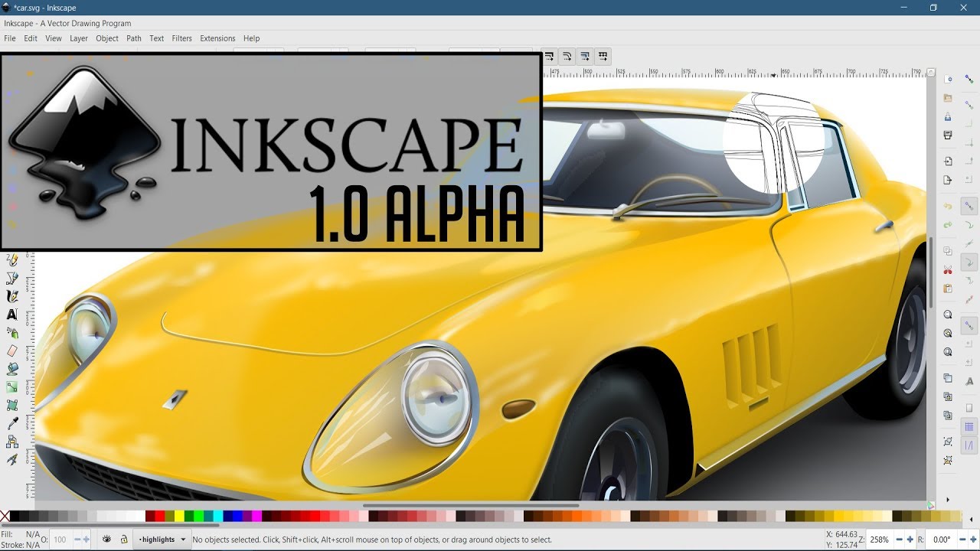Click the Duplicate object icon
The height and width of the screenshot is (551, 980).
(x=948, y=377)
